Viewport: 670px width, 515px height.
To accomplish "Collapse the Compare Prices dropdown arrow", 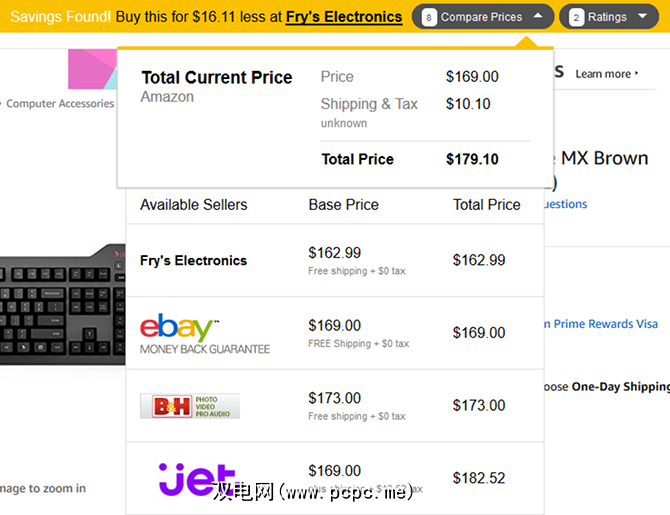I will (538, 17).
